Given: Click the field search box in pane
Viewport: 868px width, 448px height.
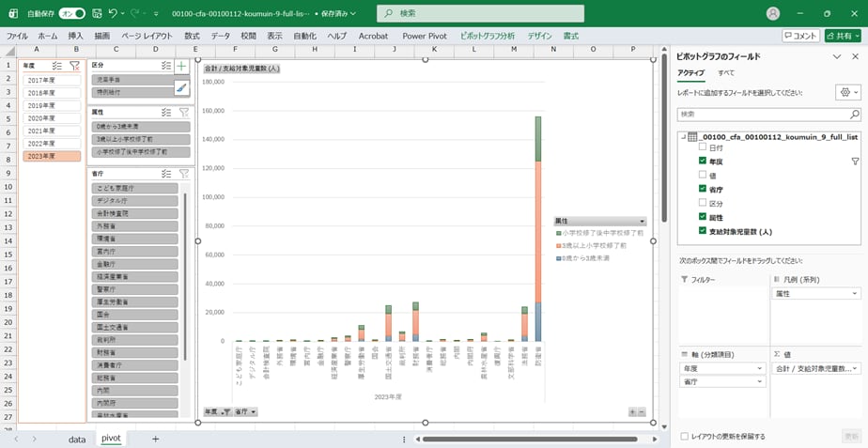Looking at the screenshot, I should point(768,114).
